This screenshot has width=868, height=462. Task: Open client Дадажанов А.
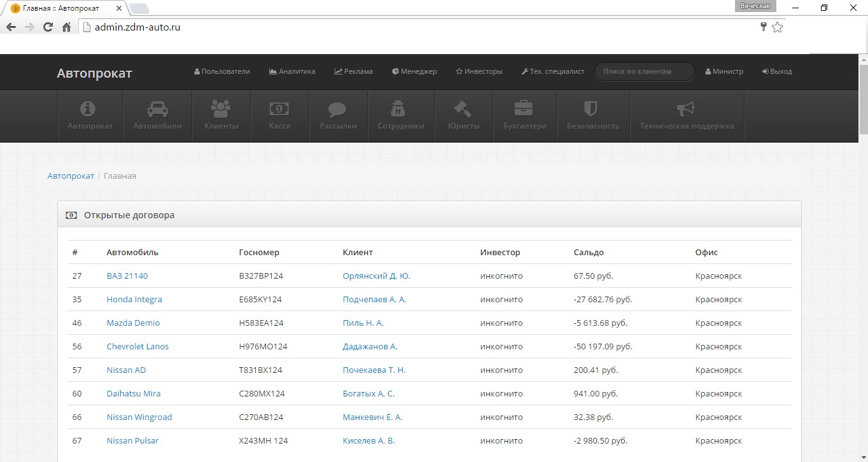(370, 346)
